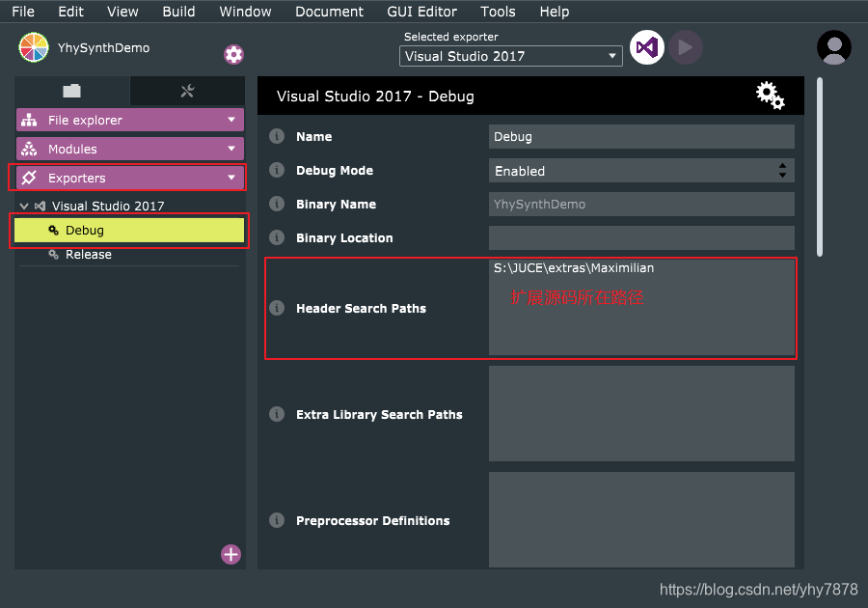Click the Exporters plug icon
This screenshot has height=608, width=868.
click(x=29, y=178)
